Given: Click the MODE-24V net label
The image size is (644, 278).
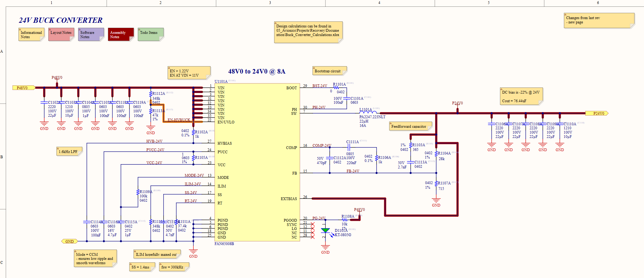Looking at the screenshot, I should (194, 175).
